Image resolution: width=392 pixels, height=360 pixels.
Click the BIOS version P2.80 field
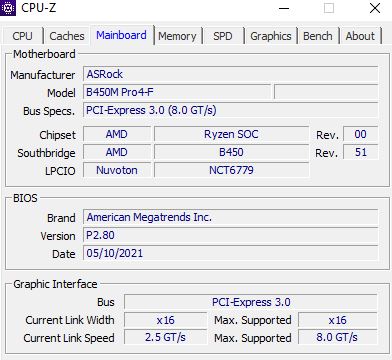[230, 235]
